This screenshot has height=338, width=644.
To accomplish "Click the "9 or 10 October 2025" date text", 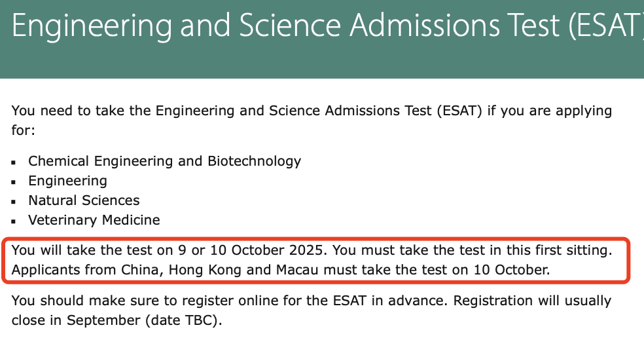I will click(252, 250).
